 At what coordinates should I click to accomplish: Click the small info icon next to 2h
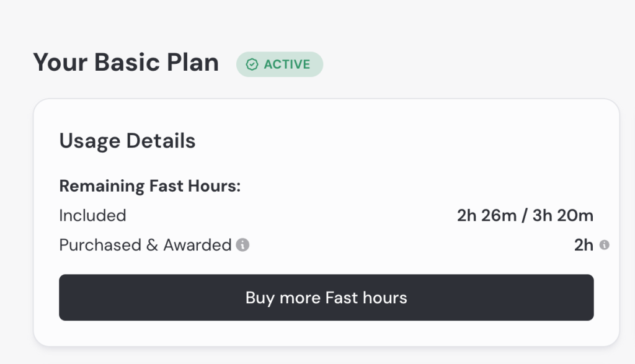coord(604,245)
